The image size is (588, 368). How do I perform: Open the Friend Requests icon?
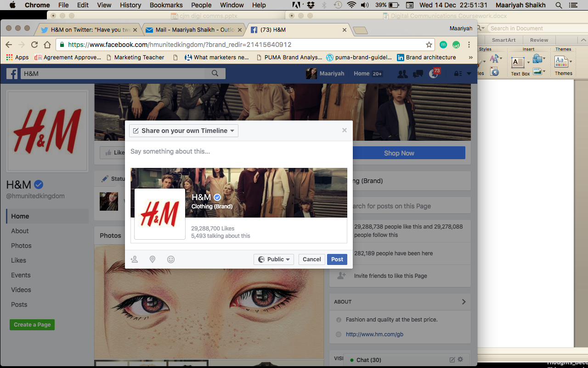point(402,74)
